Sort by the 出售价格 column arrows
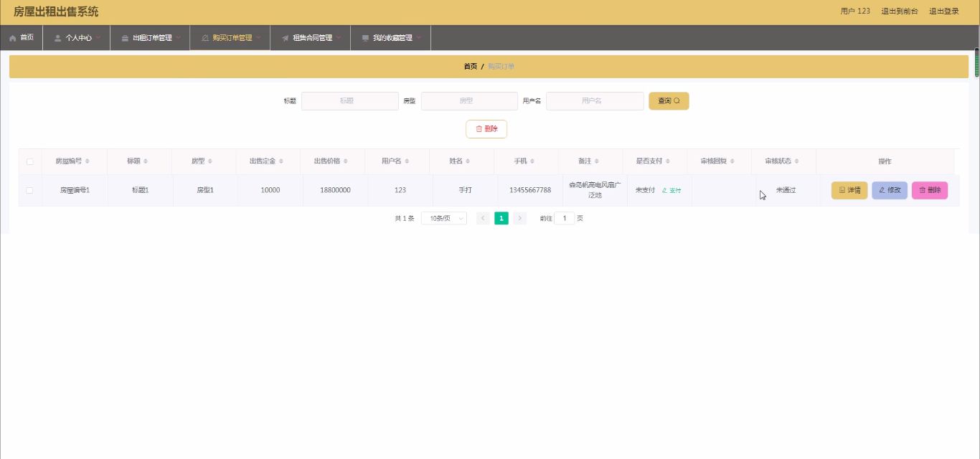This screenshot has height=459, width=980. [346, 161]
